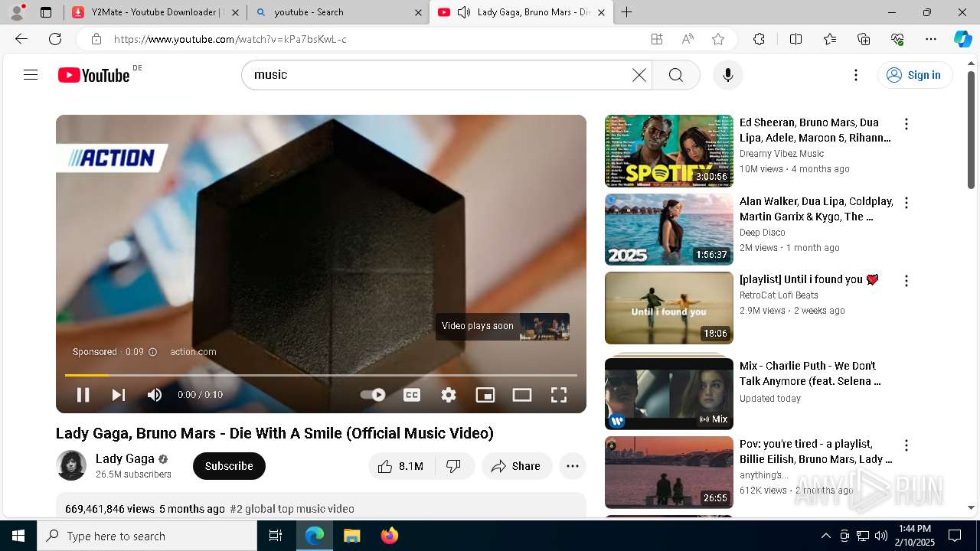Open more actions below video
The height and width of the screenshot is (551, 980).
click(x=573, y=466)
